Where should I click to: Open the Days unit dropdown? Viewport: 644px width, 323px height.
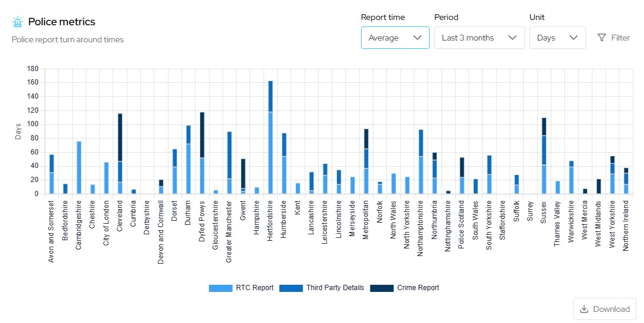click(x=557, y=38)
